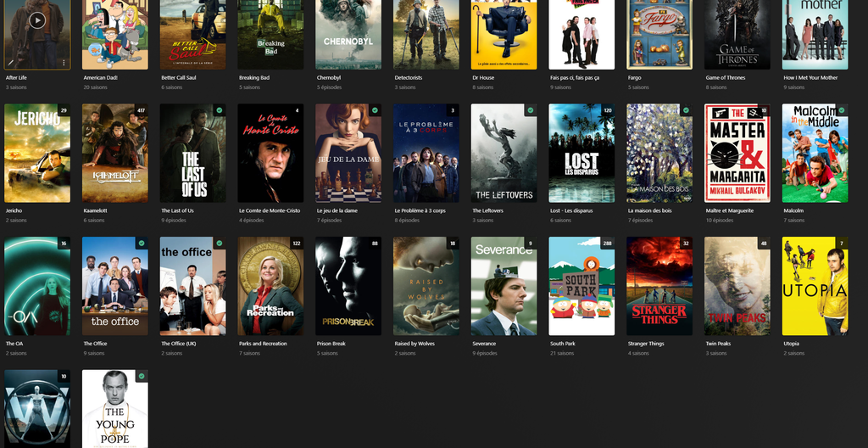This screenshot has height=448, width=868.
Task: Click the 417 unwatched badge on Kaamelott
Action: 140,110
